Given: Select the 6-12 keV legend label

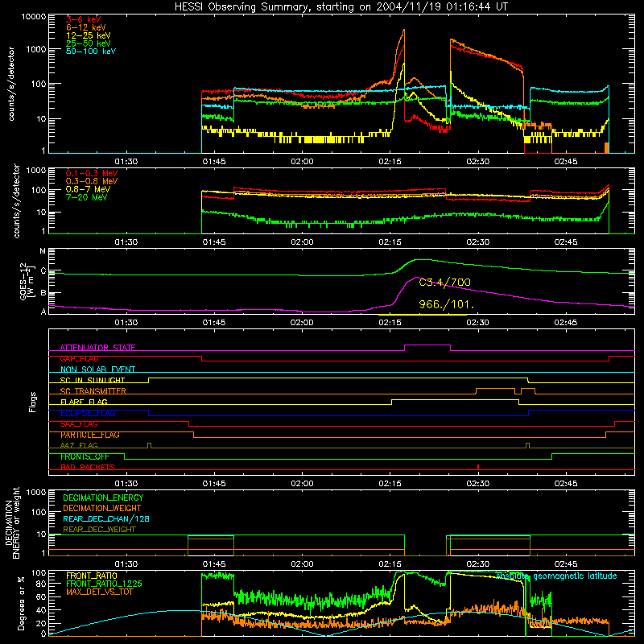Looking at the screenshot, I should click(x=86, y=27).
